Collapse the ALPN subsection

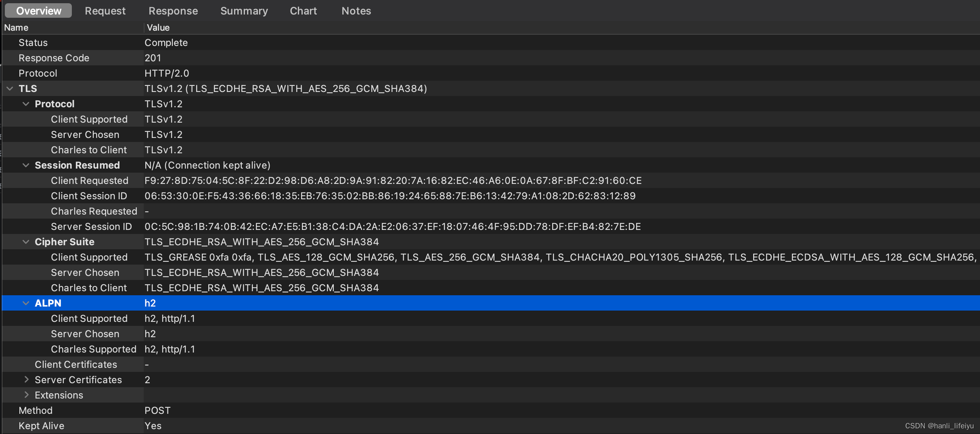click(x=26, y=303)
